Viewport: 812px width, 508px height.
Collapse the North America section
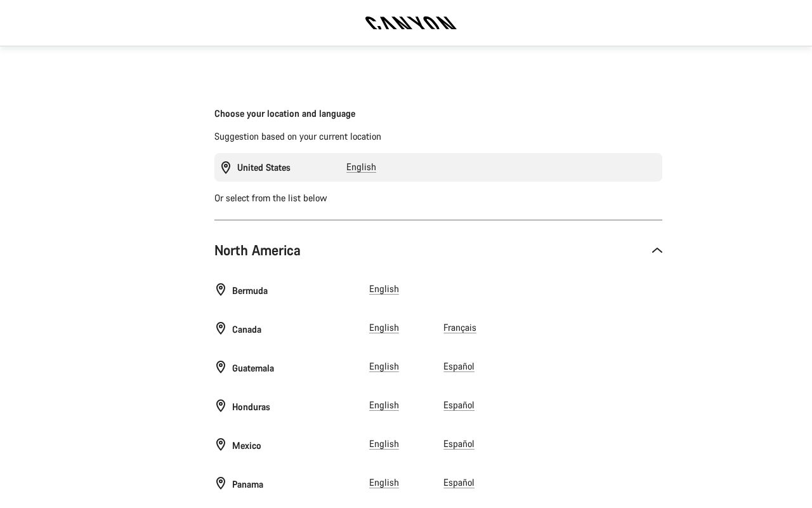pos(657,250)
